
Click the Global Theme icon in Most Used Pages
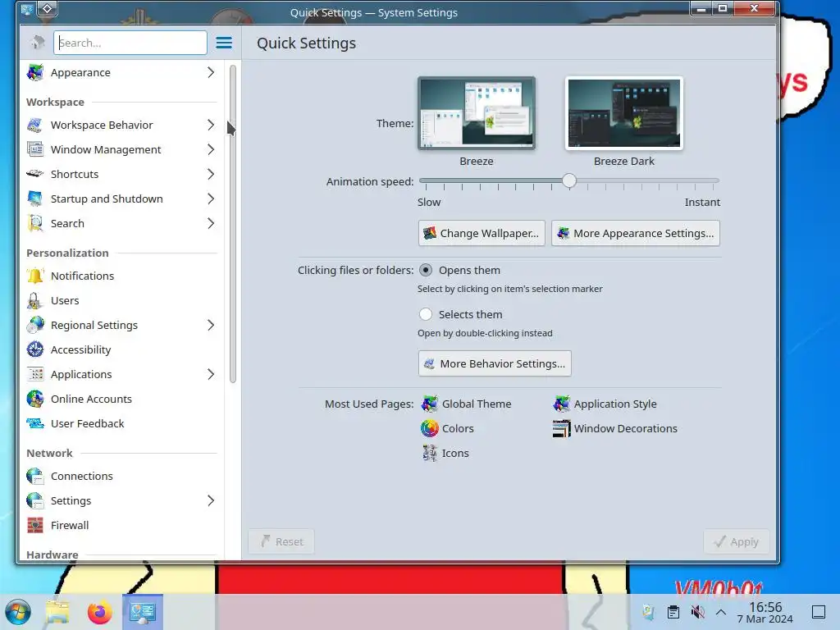430,404
